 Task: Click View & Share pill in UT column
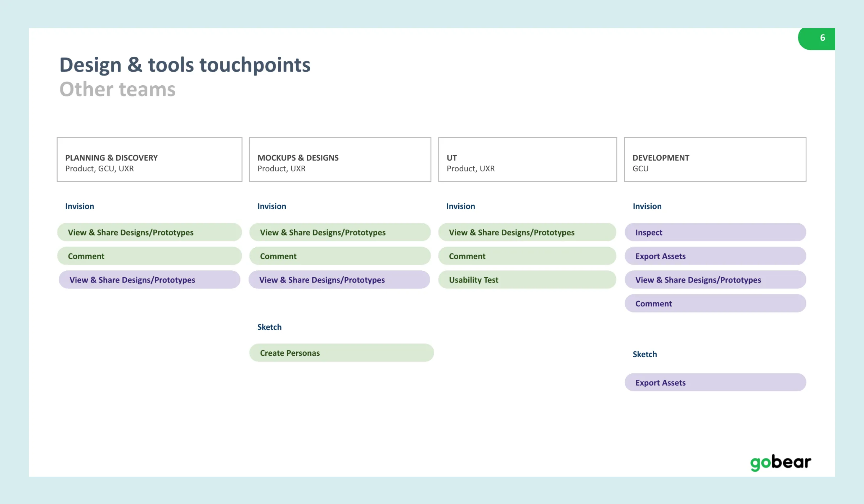click(x=527, y=232)
